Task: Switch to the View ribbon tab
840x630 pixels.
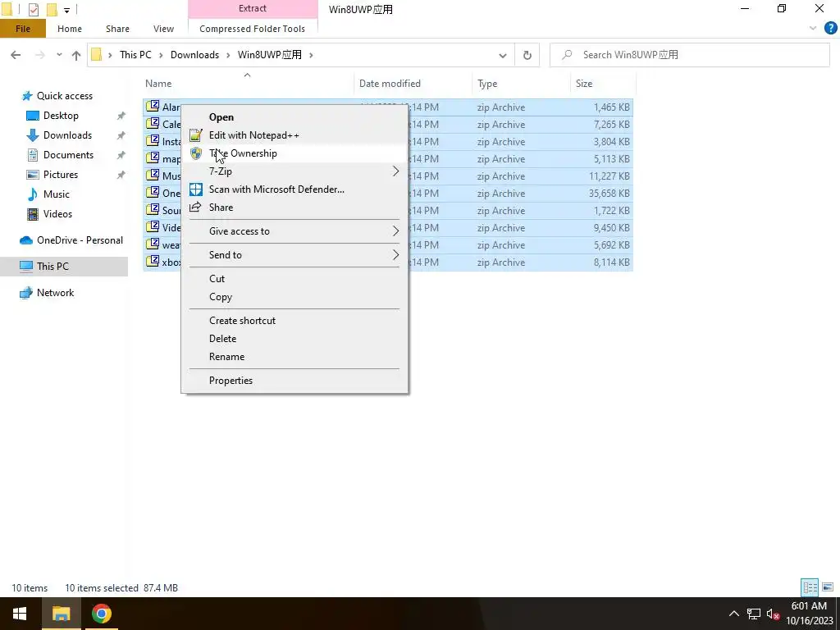Action: (163, 29)
